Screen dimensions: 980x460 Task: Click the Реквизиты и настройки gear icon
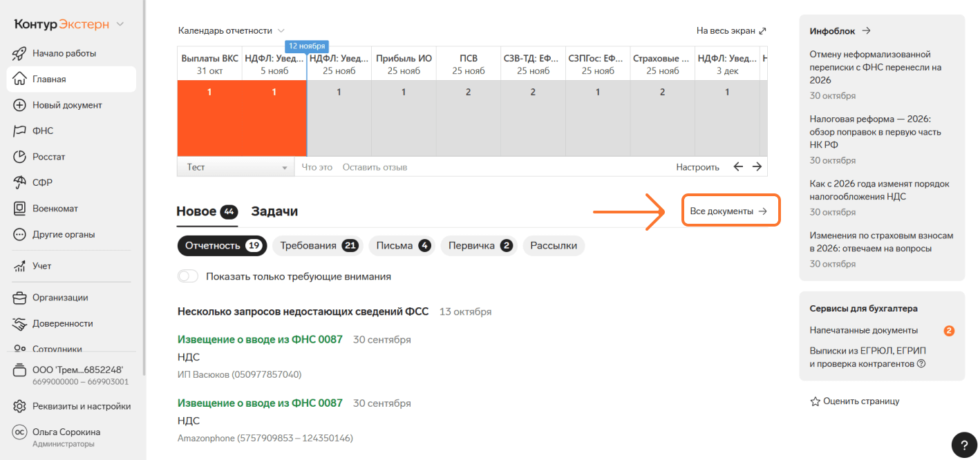(x=20, y=406)
